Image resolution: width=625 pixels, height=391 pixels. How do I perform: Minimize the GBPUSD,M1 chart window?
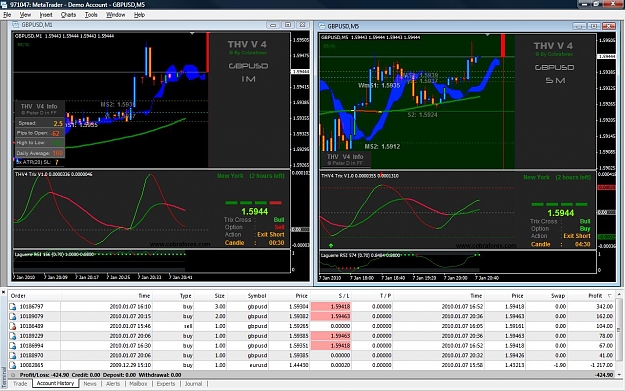click(273, 25)
